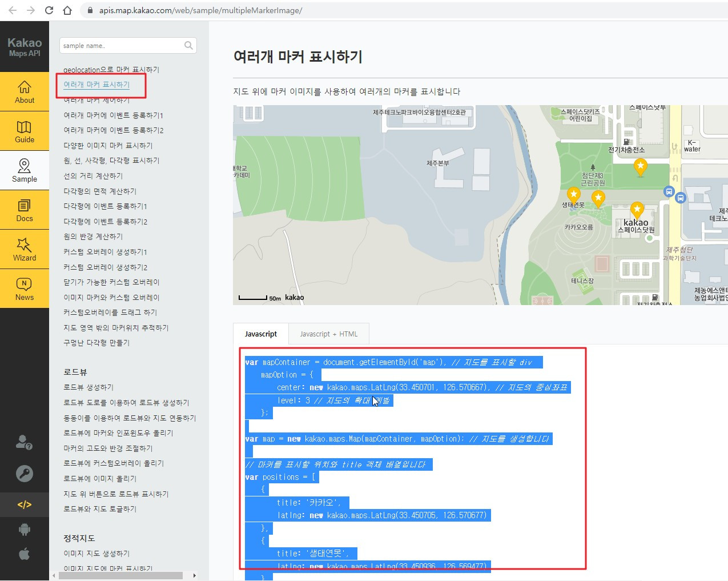Open 다각형에 이벤트 등록하기1 sample

click(105, 206)
